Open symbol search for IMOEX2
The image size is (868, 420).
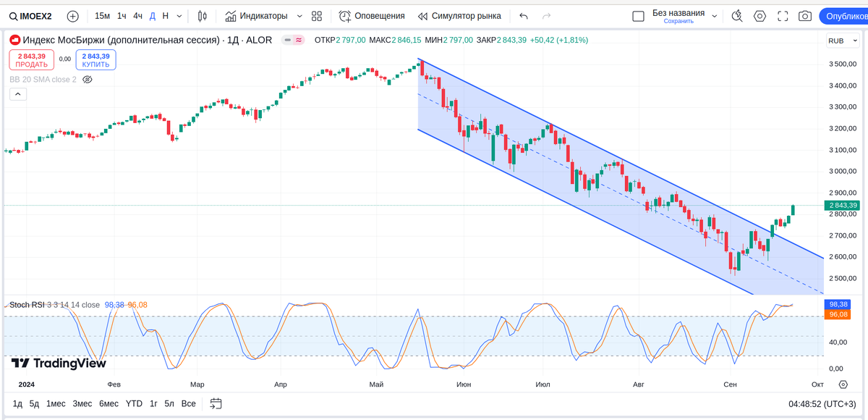click(x=30, y=16)
